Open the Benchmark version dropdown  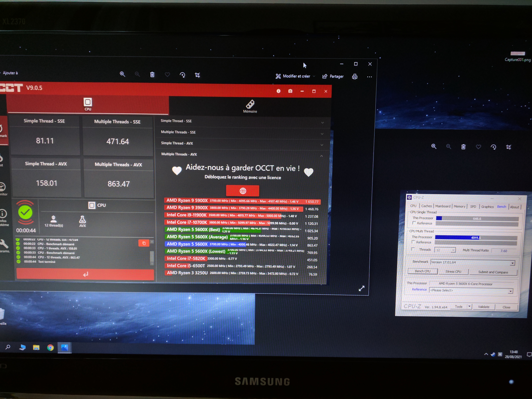512,263
